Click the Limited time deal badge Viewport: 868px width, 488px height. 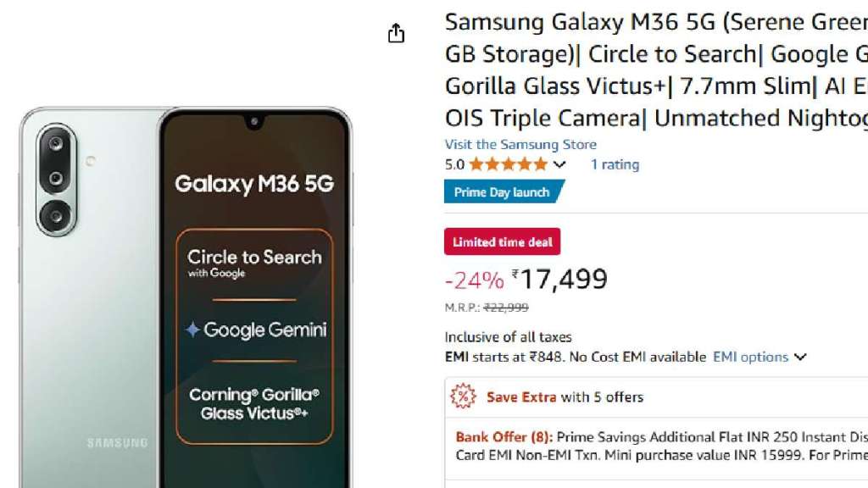(x=502, y=241)
